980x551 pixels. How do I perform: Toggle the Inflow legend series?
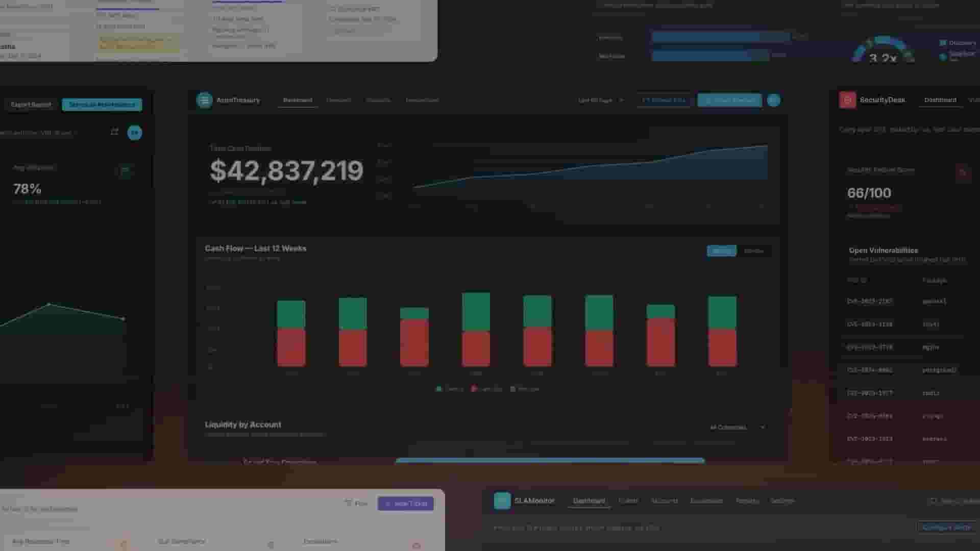click(x=450, y=389)
